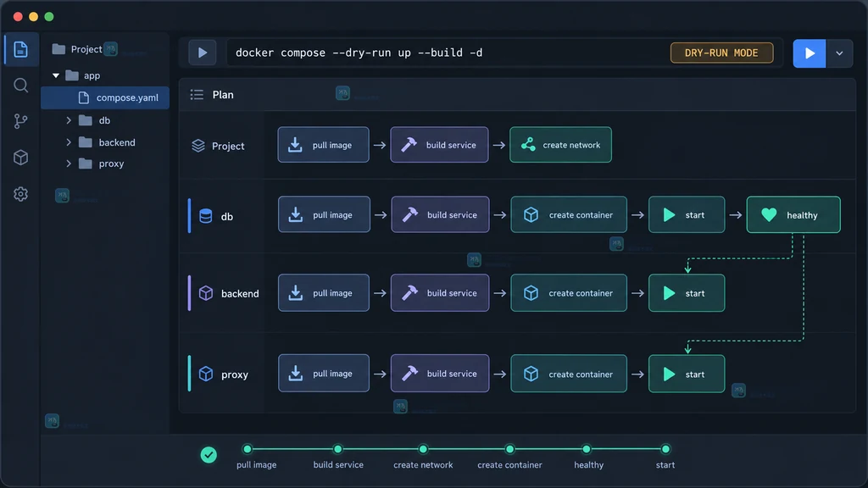Click Project row build service step
Image resolution: width=868 pixels, height=488 pixels.
point(439,145)
